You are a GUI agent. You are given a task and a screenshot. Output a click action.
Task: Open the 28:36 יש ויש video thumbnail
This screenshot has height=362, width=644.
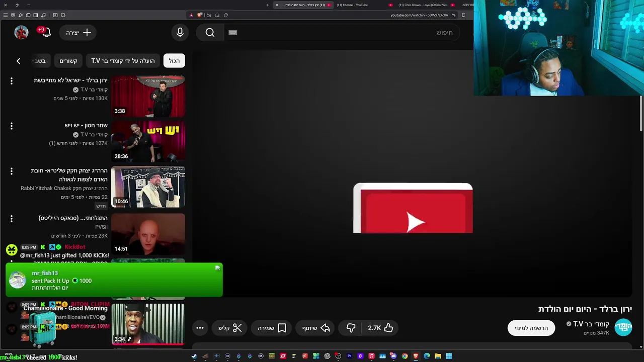148,141
